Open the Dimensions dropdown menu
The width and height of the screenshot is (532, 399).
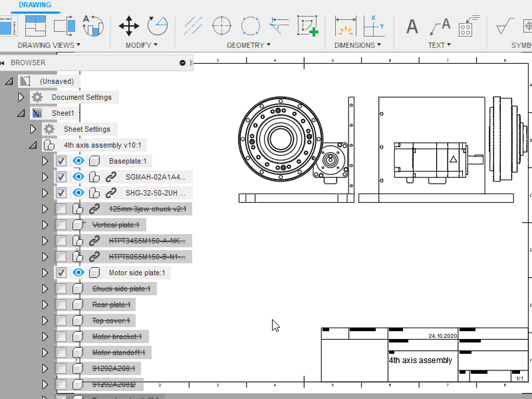coord(358,45)
